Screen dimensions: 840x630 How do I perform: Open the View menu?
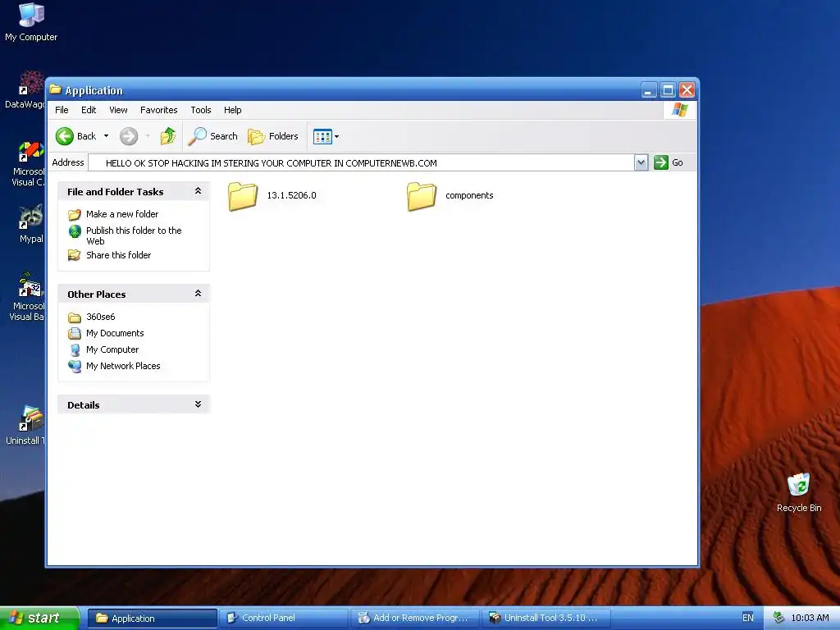click(x=118, y=110)
